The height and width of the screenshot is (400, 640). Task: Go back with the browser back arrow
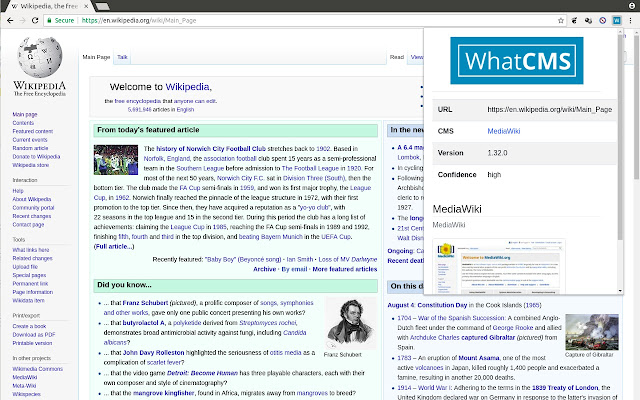pos(10,20)
